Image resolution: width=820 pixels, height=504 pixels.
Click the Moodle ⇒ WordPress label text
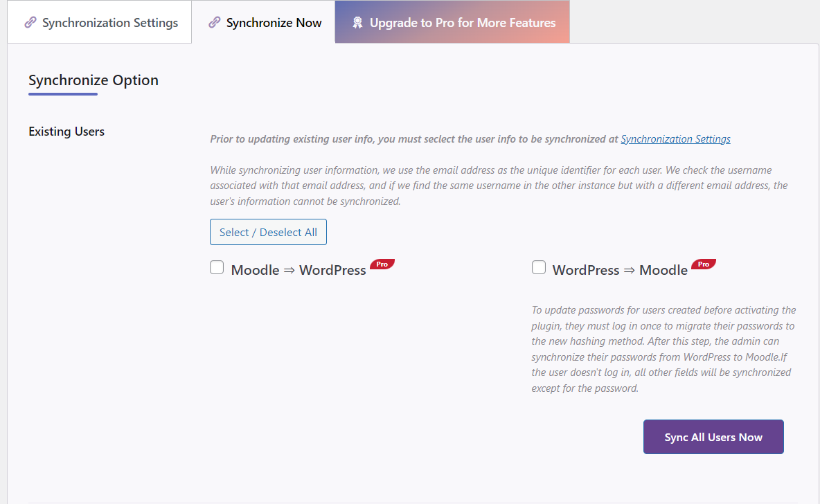(x=298, y=270)
